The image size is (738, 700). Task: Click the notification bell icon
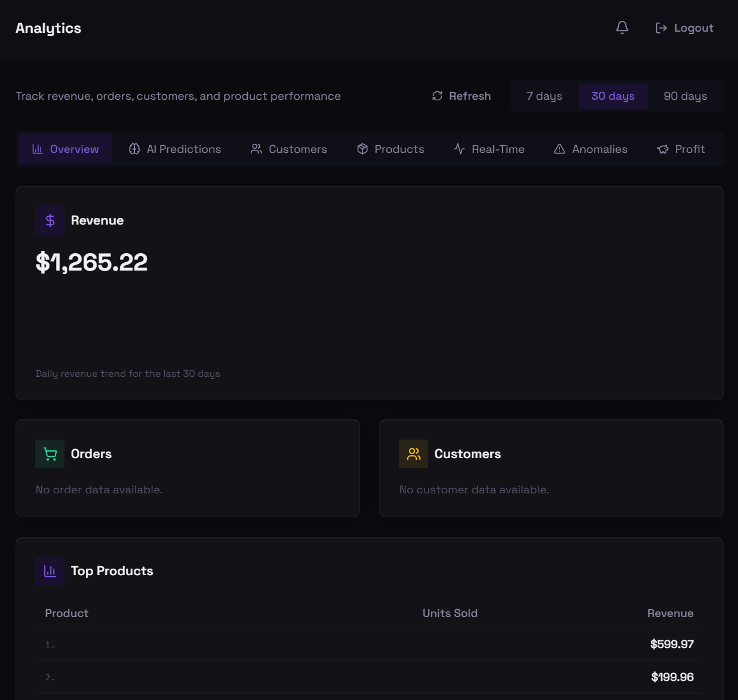(622, 27)
